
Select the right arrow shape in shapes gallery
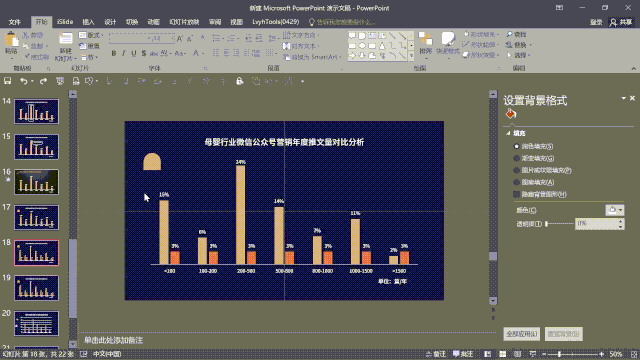(352, 56)
